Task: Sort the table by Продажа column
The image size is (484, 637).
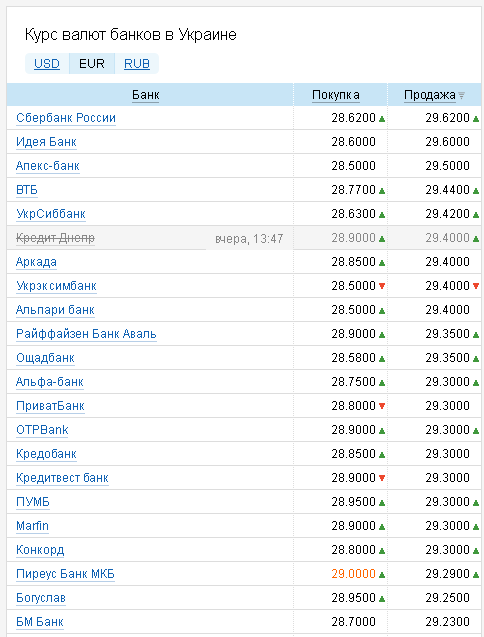Action: point(430,95)
